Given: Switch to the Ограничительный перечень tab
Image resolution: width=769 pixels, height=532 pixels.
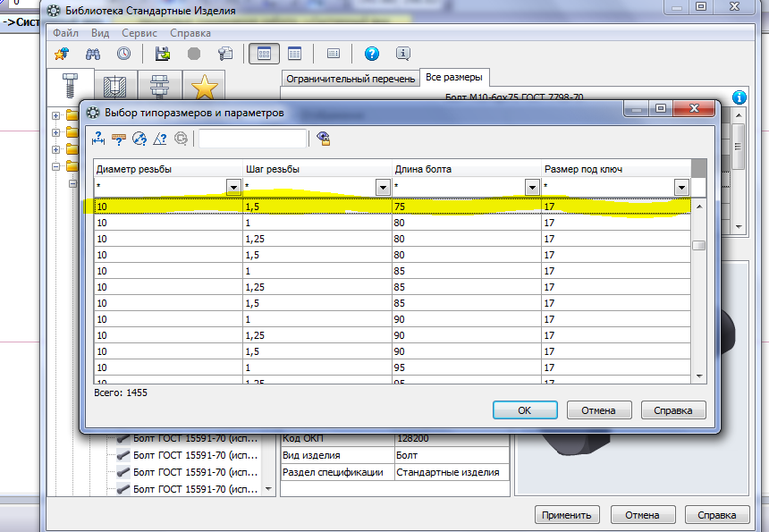Looking at the screenshot, I should coord(351,79).
